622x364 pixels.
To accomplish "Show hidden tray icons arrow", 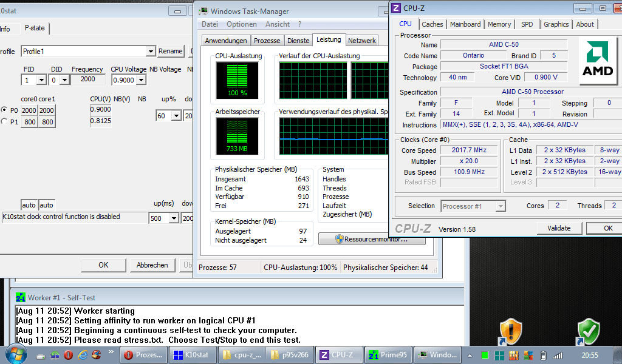I will pyautogui.click(x=470, y=356).
